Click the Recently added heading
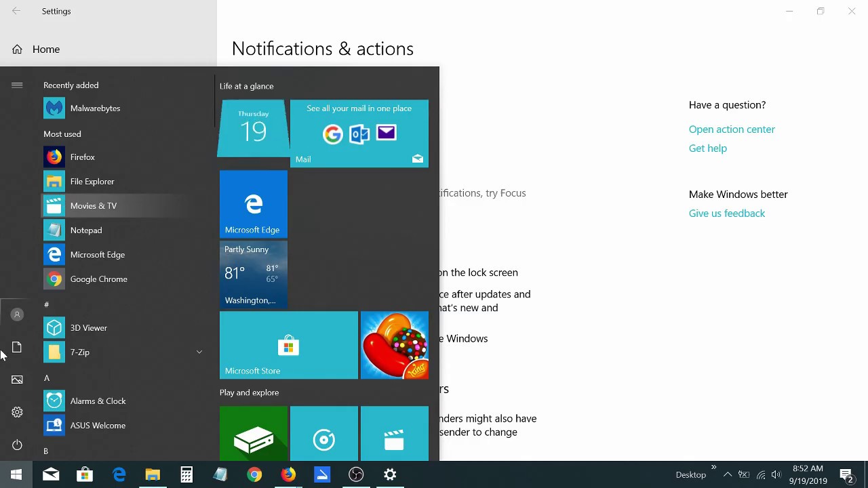This screenshot has height=488, width=868. 71,85
